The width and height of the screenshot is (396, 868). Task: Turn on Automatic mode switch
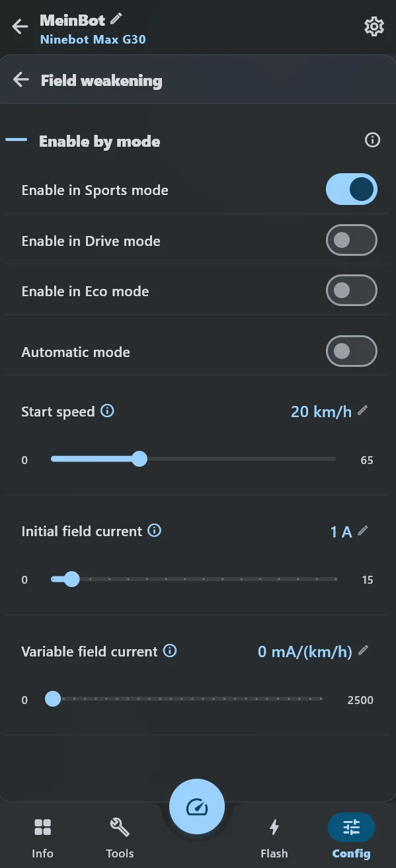click(x=352, y=352)
